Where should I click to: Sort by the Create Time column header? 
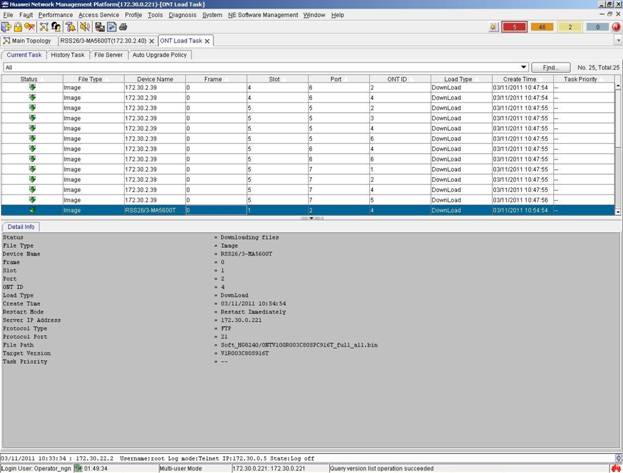point(522,79)
